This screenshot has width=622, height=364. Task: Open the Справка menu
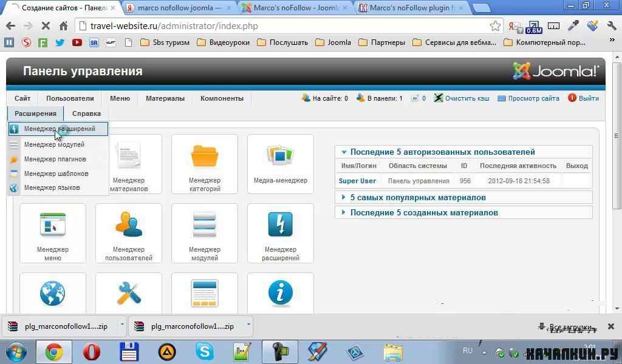click(x=86, y=113)
